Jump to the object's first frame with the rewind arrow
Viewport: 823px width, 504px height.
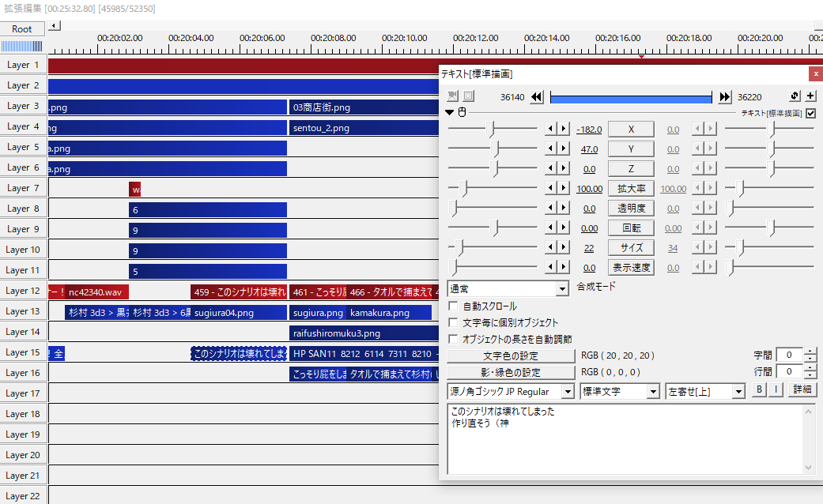coord(537,97)
